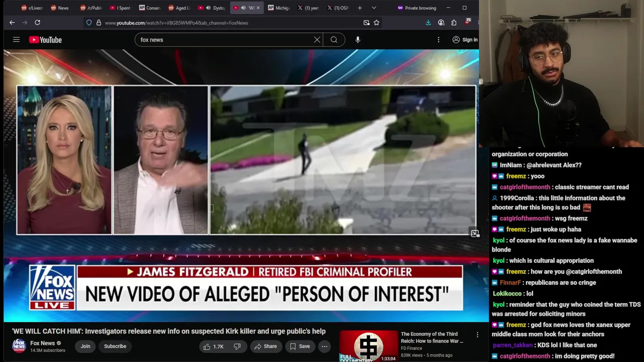The width and height of the screenshot is (644, 362).
Task: Open the account icon in browser toolbar
Action: pyautogui.click(x=441, y=23)
